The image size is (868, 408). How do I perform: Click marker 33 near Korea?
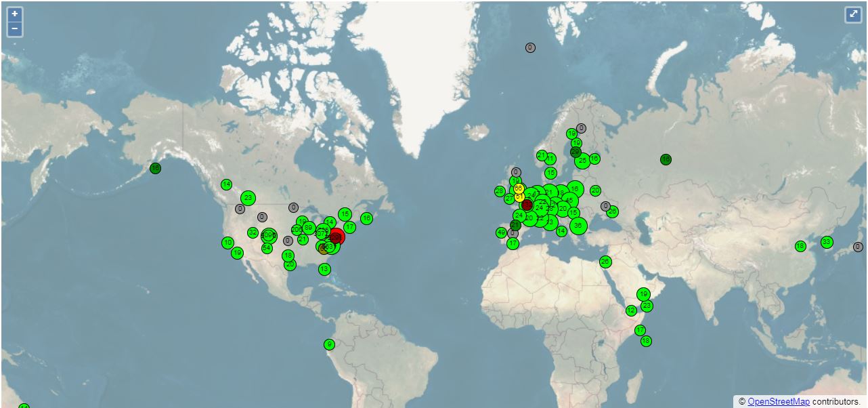[x=827, y=242]
